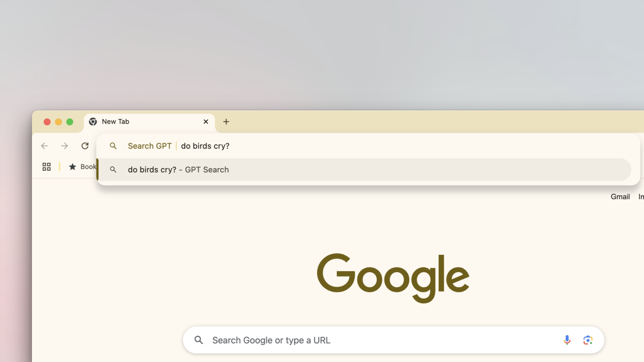644x362 pixels.
Task: Click the Images link top right
Action: (641, 196)
